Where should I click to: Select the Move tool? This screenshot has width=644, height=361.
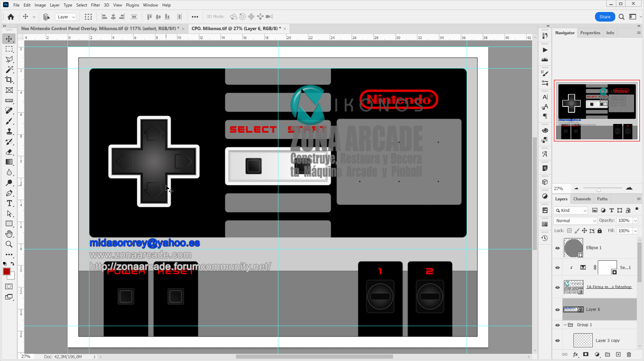click(x=9, y=39)
